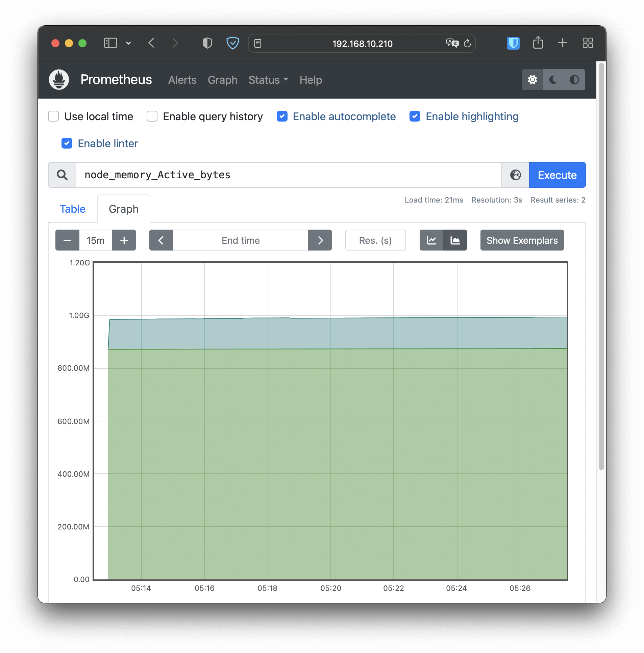The height and width of the screenshot is (653, 644).
Task: Disable the Enable linter checkbox
Action: click(x=67, y=143)
